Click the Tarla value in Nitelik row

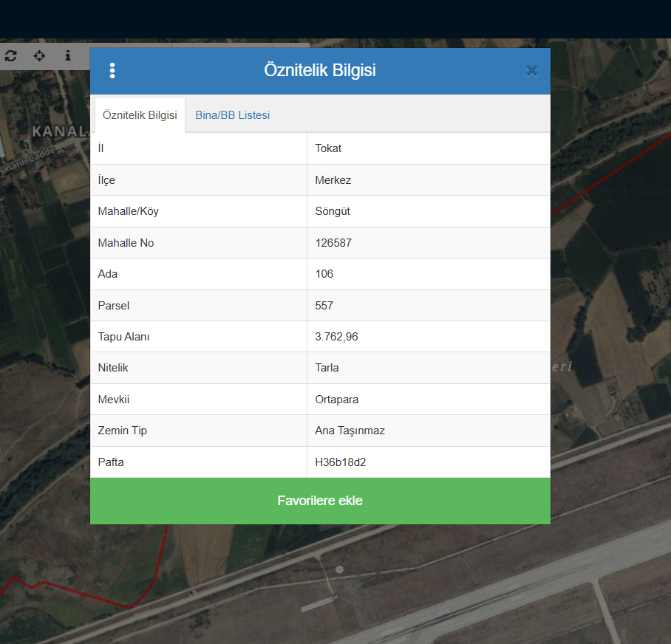pyautogui.click(x=327, y=368)
